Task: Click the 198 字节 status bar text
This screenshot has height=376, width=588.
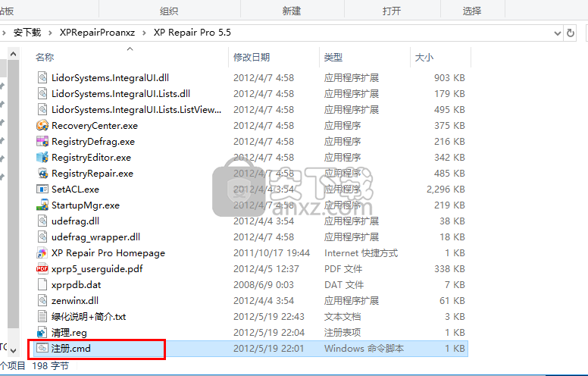Action: pos(50,365)
